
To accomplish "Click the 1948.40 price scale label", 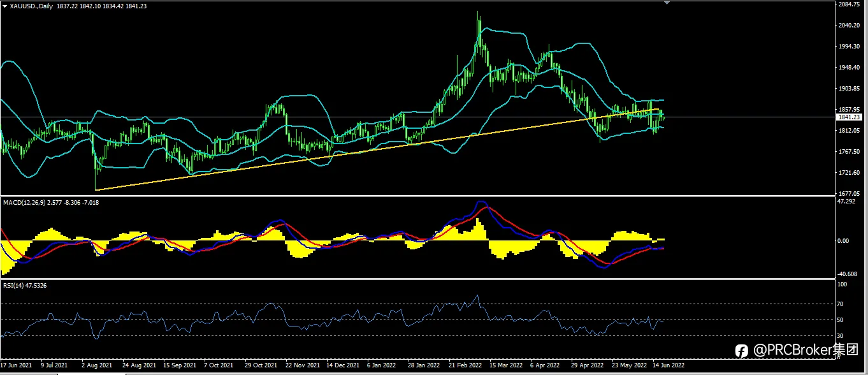I will click(x=851, y=68).
